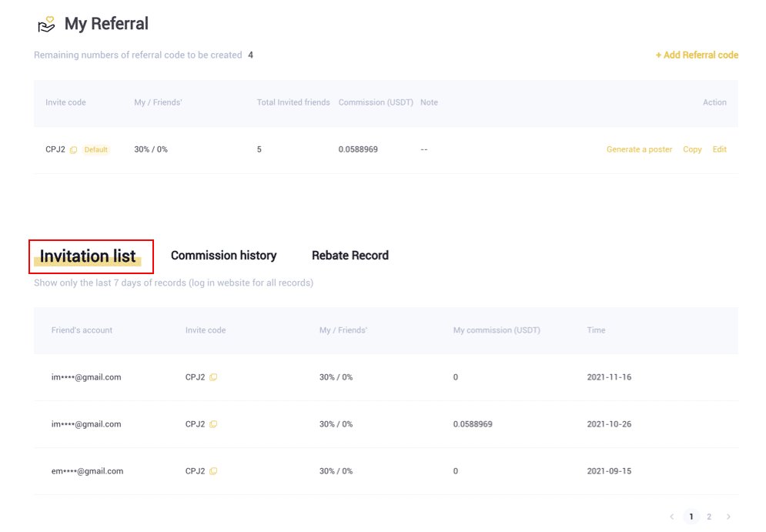Click the My Referral hand-heart icon

point(46,25)
